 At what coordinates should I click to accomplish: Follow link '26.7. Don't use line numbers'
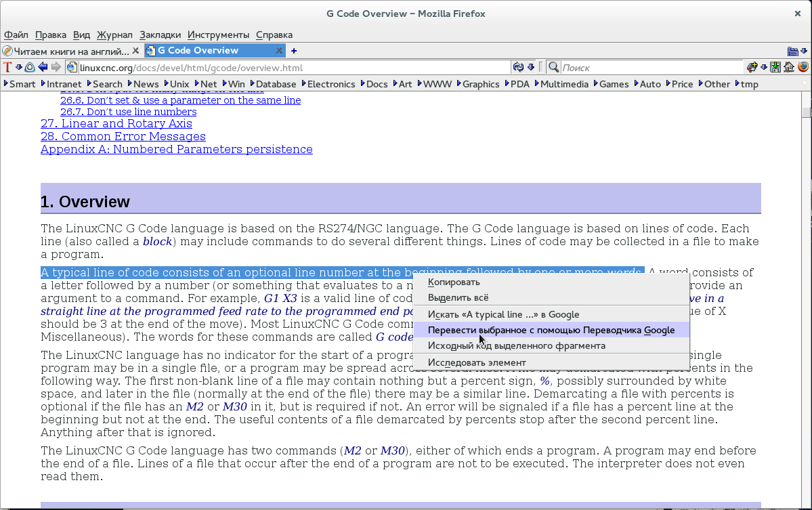pyautogui.click(x=129, y=112)
